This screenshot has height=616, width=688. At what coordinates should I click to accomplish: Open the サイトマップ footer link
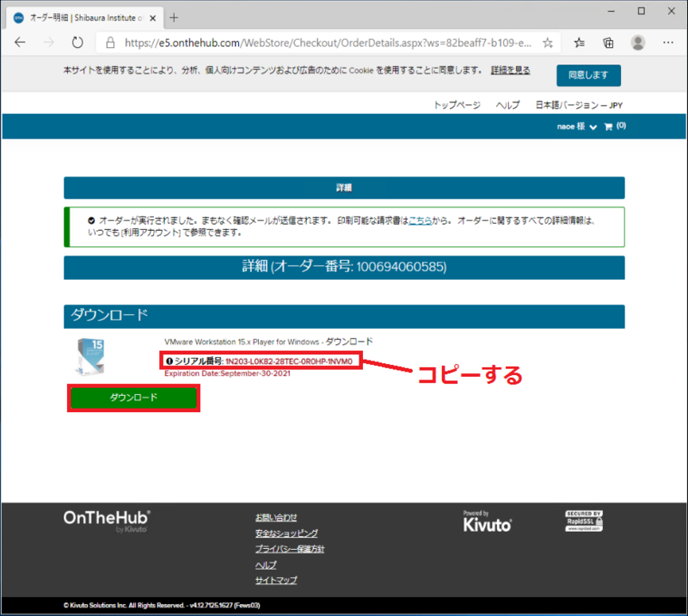point(276,581)
